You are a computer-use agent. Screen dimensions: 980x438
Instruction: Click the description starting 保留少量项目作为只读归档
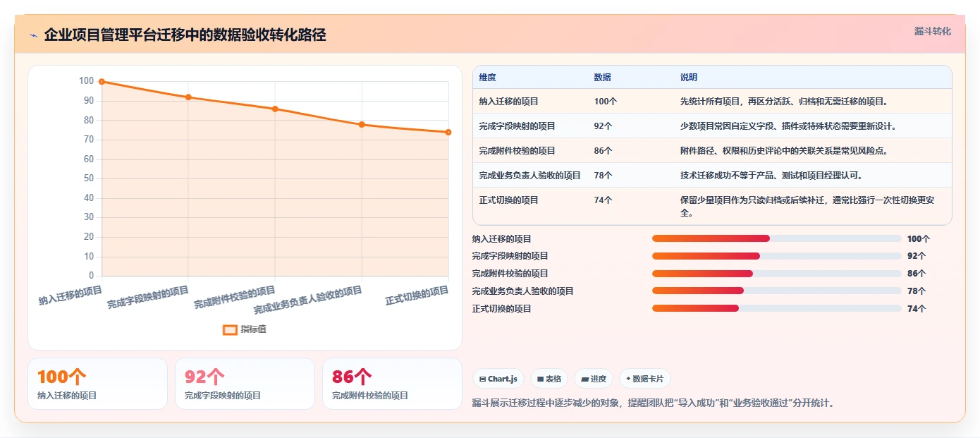(807, 206)
